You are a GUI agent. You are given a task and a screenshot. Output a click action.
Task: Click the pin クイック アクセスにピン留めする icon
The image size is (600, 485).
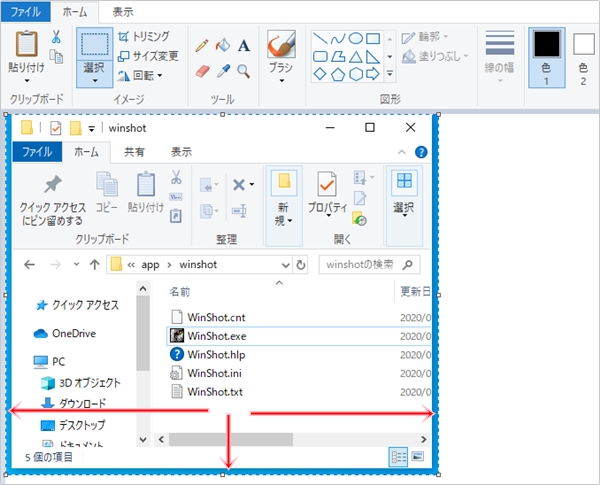52,185
